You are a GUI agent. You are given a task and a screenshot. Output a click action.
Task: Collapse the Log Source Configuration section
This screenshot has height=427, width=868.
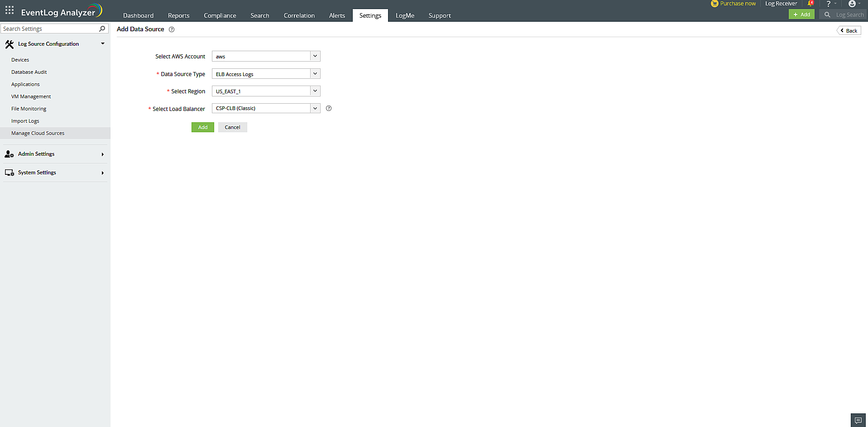103,43
